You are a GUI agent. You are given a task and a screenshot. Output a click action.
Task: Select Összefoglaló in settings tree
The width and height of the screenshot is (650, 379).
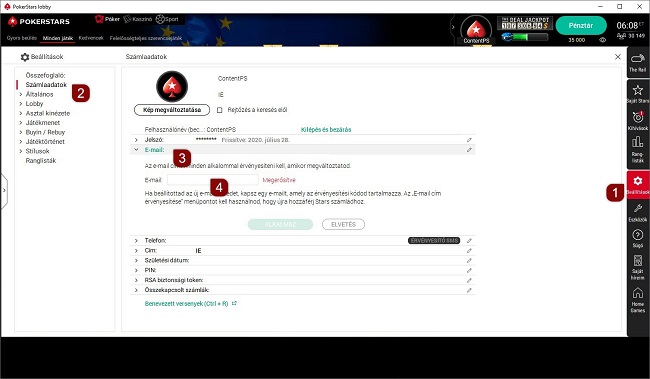pyautogui.click(x=45, y=75)
